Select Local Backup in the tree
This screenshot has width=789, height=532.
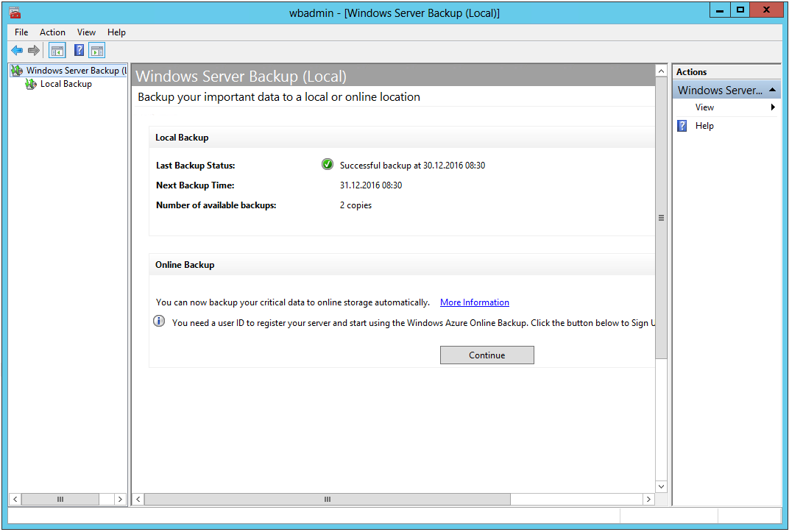(66, 84)
